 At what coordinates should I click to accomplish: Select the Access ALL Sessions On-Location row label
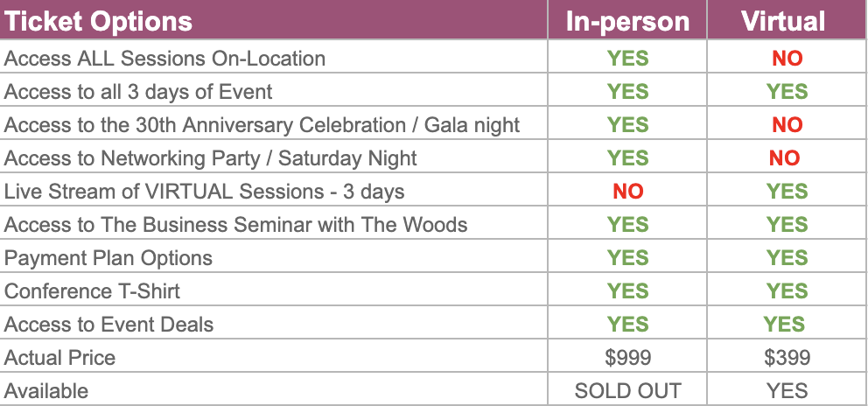tap(164, 59)
